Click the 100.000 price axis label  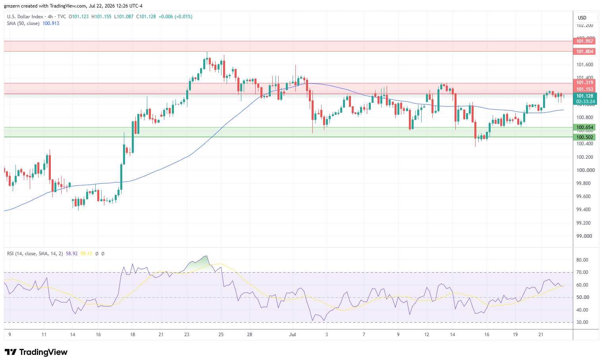(x=586, y=170)
